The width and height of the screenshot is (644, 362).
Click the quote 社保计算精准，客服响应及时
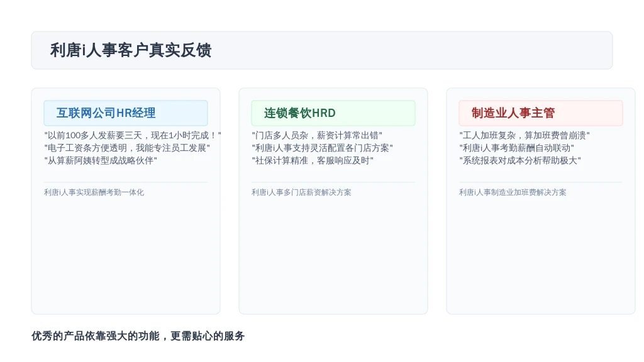point(312,160)
